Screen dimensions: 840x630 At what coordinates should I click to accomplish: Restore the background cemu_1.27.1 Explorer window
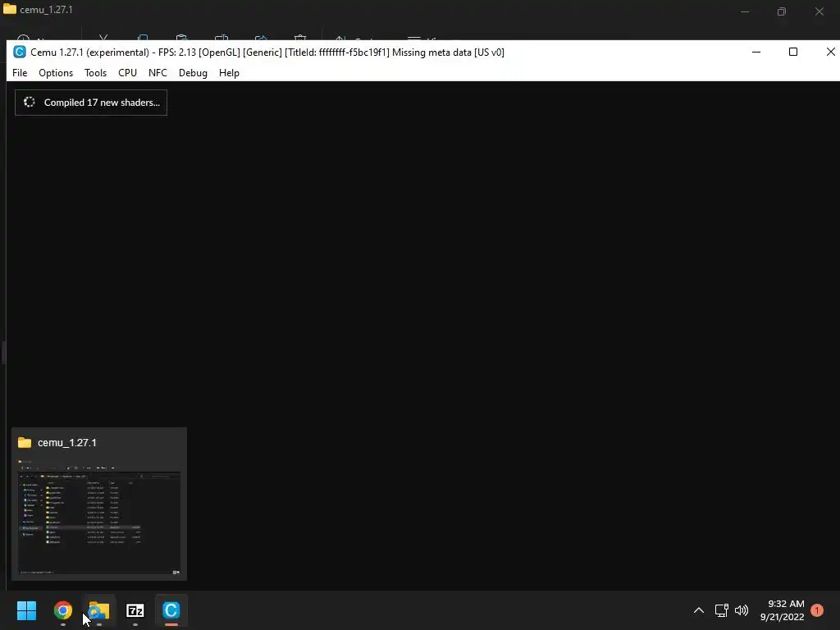coord(782,11)
